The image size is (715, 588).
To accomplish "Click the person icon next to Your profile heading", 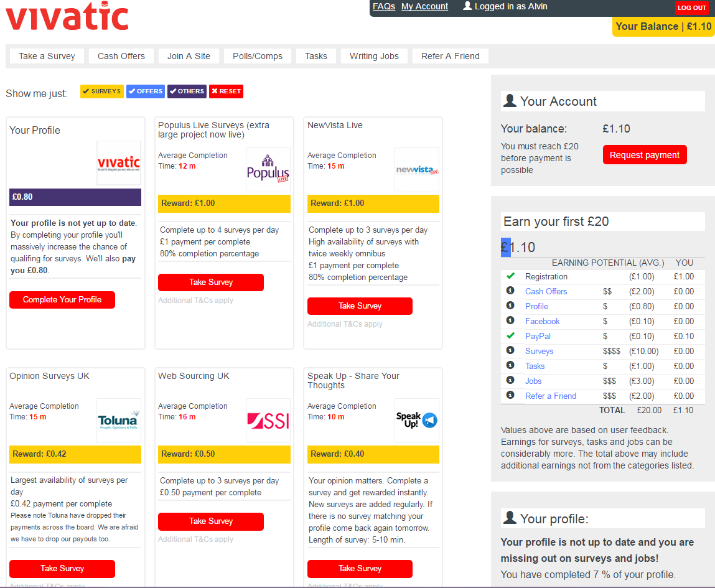I will coord(510,518).
